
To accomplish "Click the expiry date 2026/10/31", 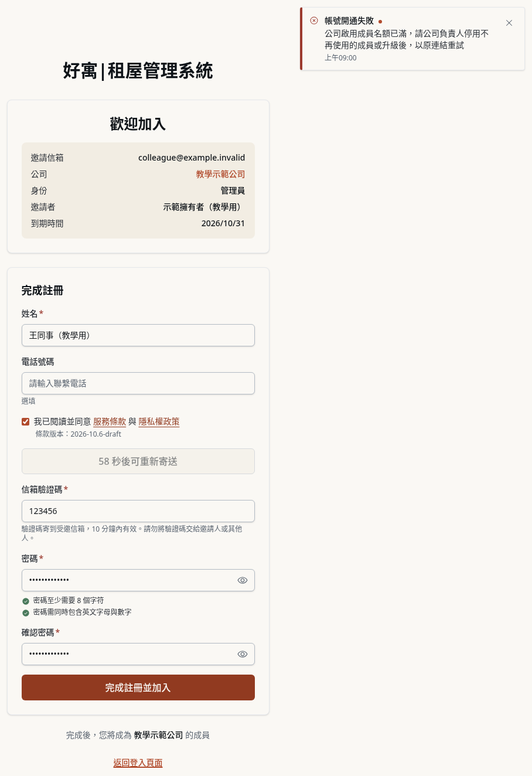I will (223, 223).
